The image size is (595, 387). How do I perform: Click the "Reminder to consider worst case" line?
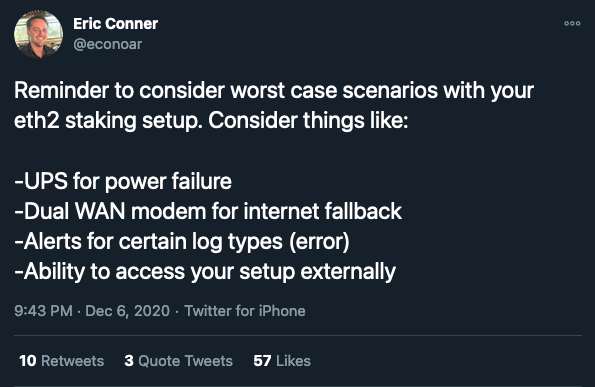point(274,91)
